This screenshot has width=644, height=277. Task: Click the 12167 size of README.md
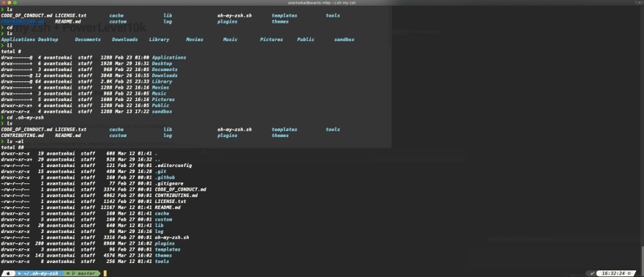[108, 207]
